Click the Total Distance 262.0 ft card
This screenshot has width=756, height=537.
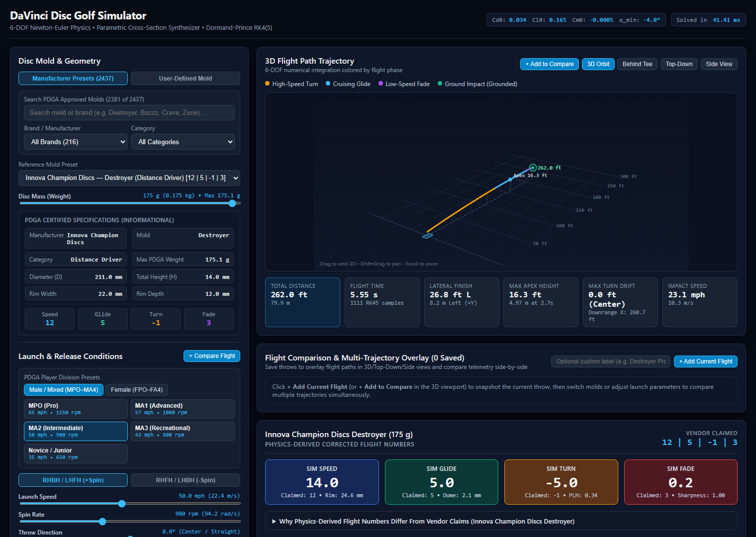pos(302,302)
